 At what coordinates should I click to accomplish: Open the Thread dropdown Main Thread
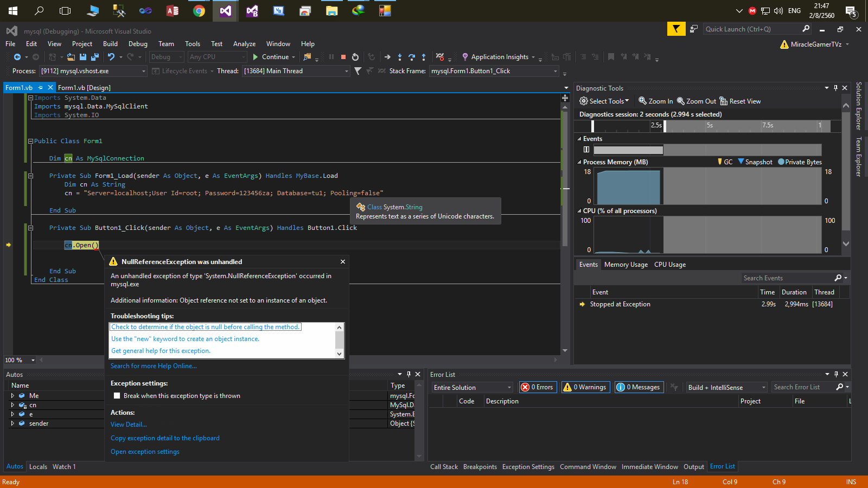[x=296, y=71]
